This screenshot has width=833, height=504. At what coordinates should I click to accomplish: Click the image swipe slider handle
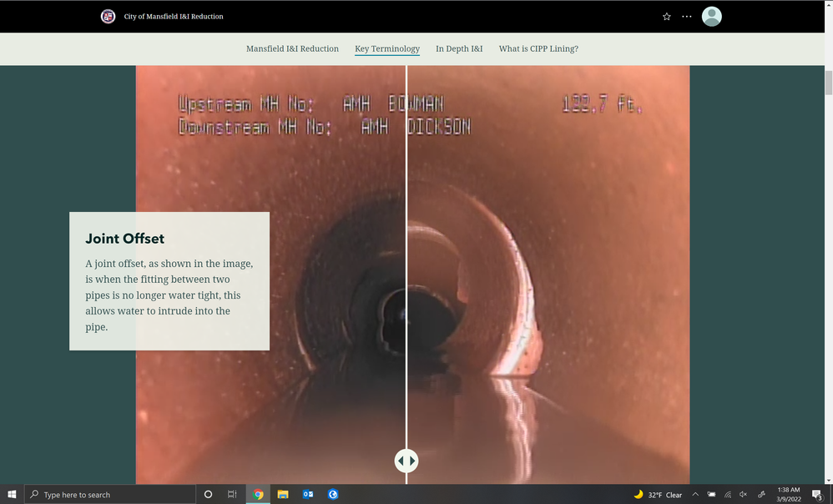(x=406, y=461)
